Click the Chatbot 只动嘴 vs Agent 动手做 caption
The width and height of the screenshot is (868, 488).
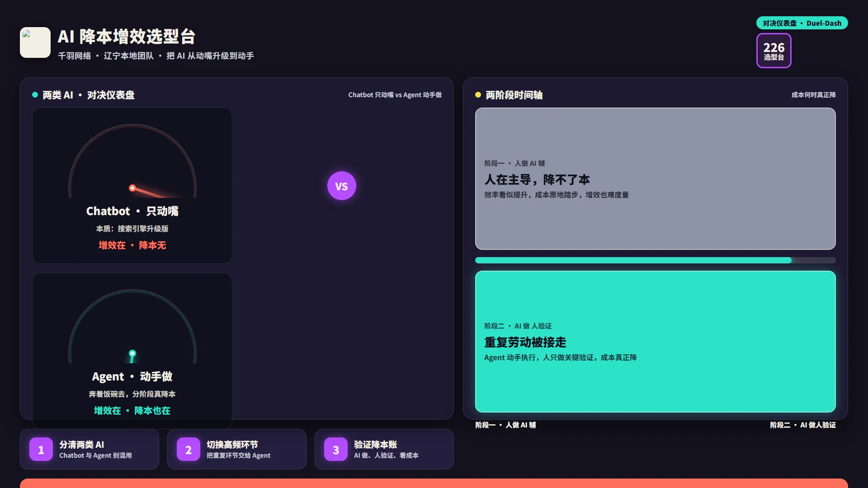[395, 95]
